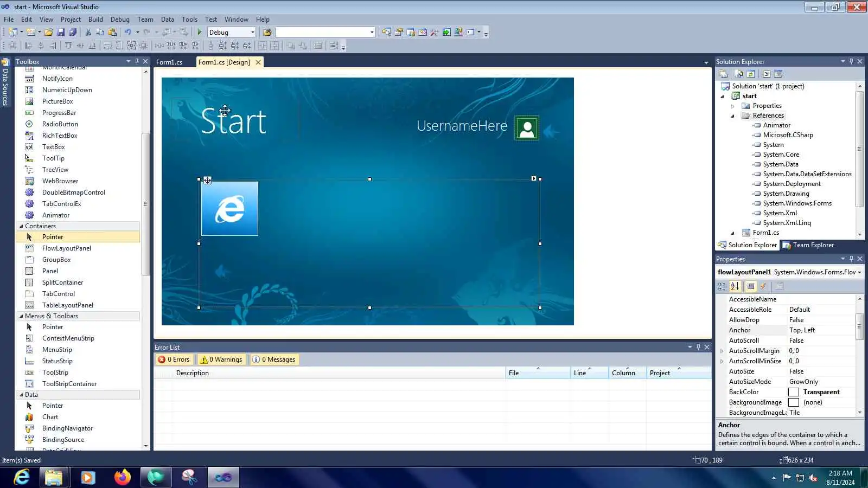Cut the selection using the scissors icon

88,33
